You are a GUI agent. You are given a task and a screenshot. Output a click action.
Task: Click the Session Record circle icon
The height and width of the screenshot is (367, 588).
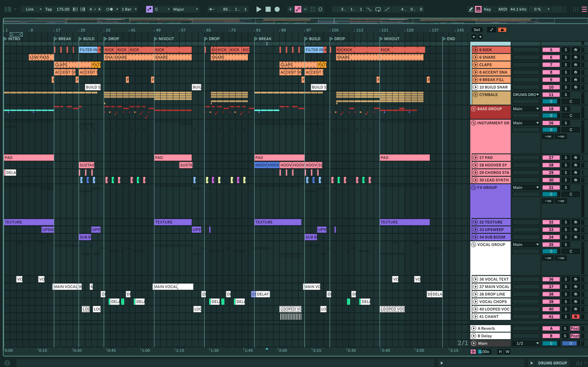pyautogui.click(x=320, y=9)
